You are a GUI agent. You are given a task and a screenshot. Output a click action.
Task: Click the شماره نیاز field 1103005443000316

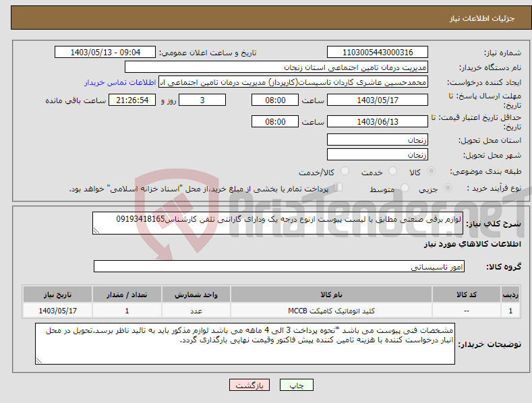click(378, 53)
